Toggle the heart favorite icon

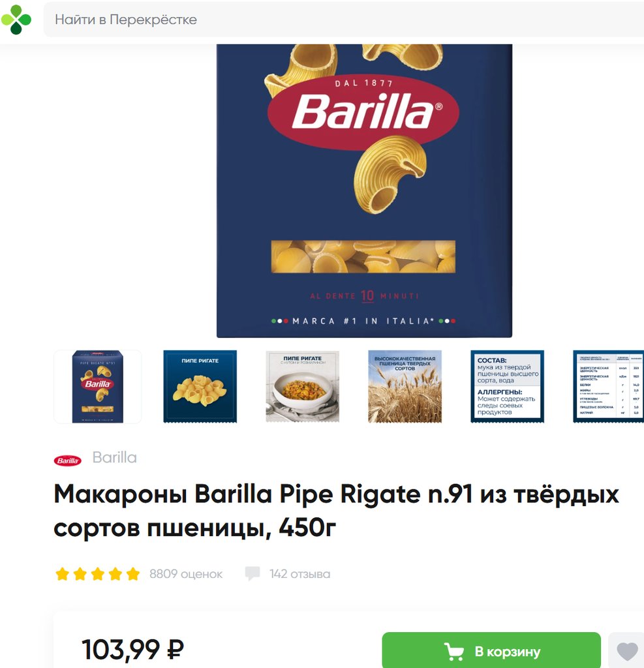tap(627, 650)
